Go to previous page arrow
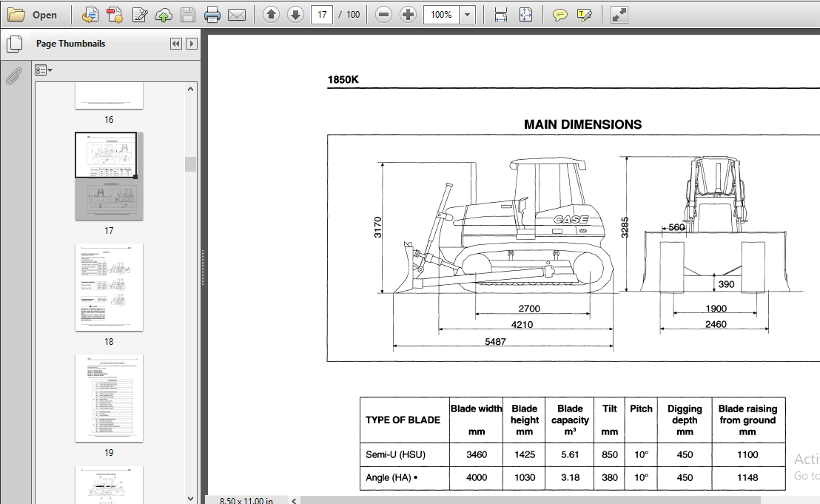The width and height of the screenshot is (820, 504). click(x=271, y=15)
